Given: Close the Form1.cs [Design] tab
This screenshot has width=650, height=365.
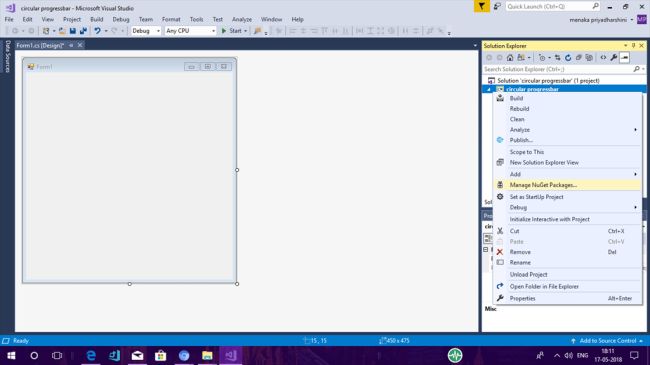Looking at the screenshot, I should tap(80, 45).
